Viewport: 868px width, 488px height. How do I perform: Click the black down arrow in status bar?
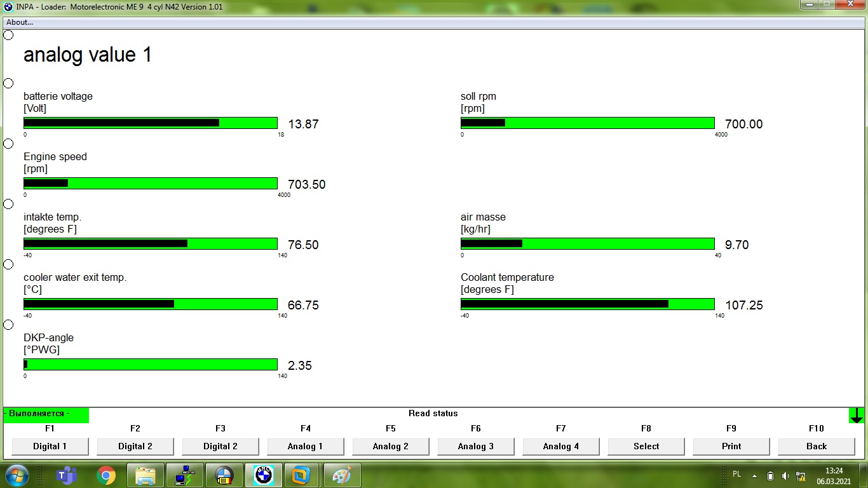coord(856,416)
